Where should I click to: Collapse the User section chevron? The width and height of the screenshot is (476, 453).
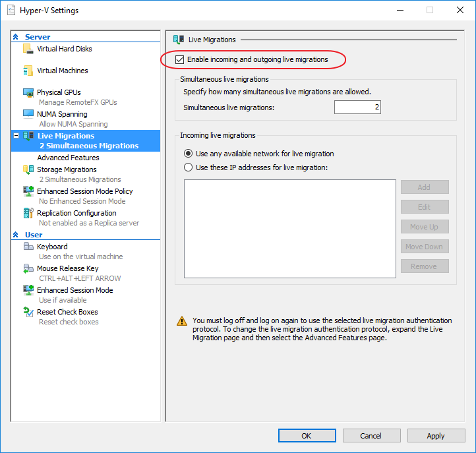click(x=16, y=235)
